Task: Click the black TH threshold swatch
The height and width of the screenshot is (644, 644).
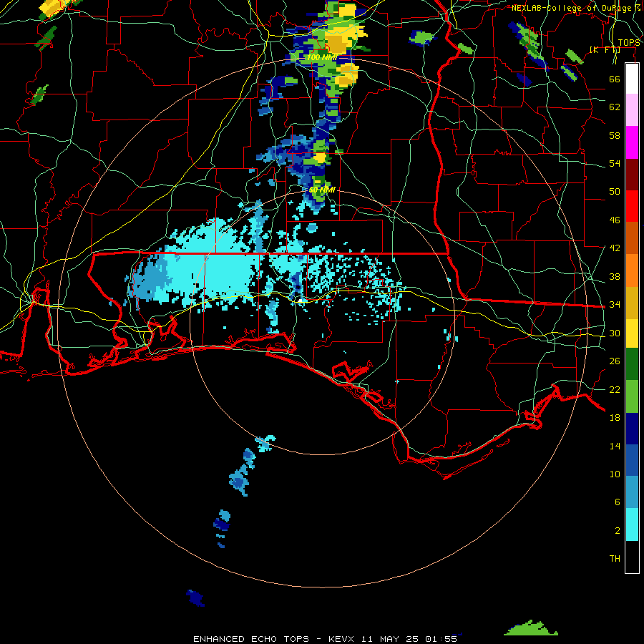Action: (632, 557)
